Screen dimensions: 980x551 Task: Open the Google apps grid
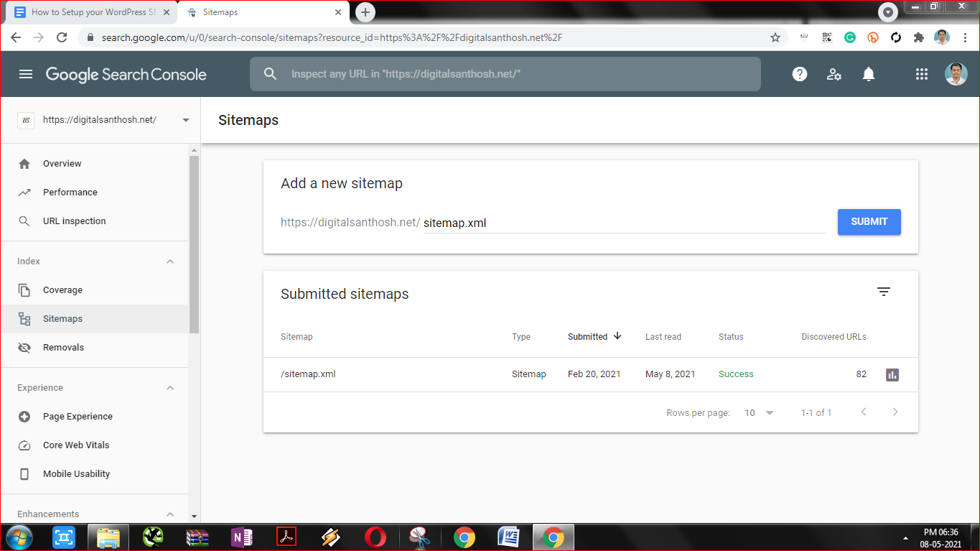922,74
